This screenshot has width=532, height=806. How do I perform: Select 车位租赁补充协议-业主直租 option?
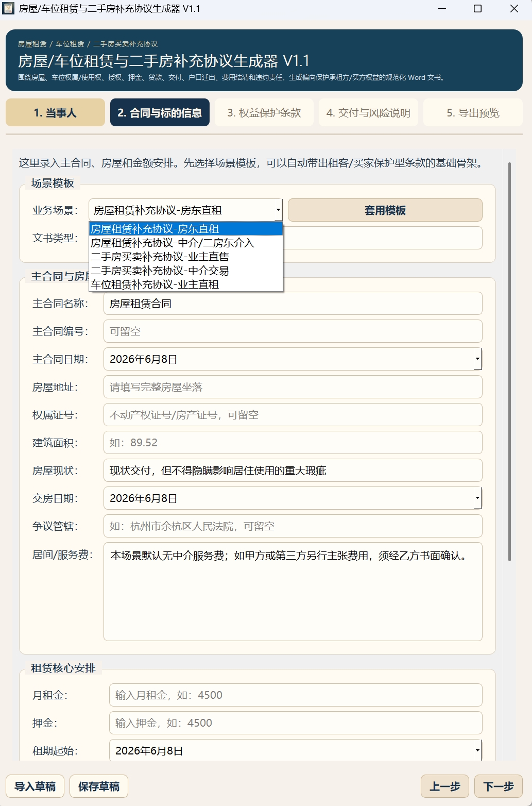tap(186, 284)
